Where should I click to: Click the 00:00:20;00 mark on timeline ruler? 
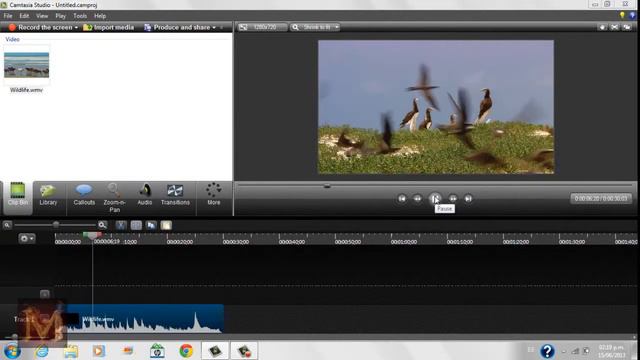180,242
